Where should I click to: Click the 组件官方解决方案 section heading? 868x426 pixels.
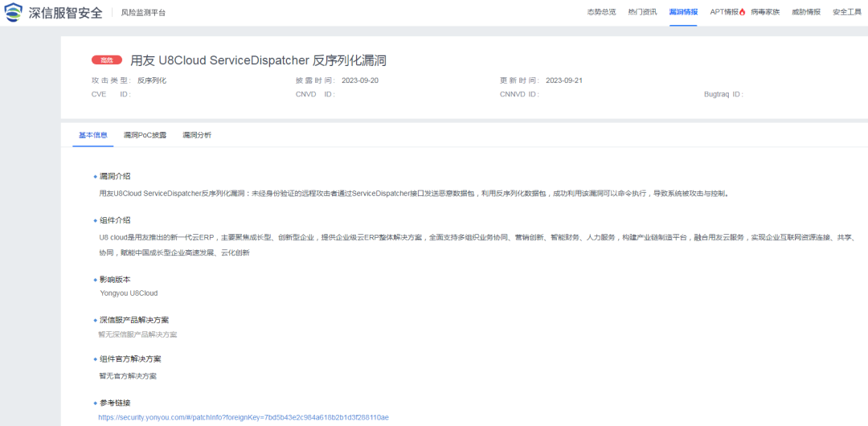coord(131,359)
